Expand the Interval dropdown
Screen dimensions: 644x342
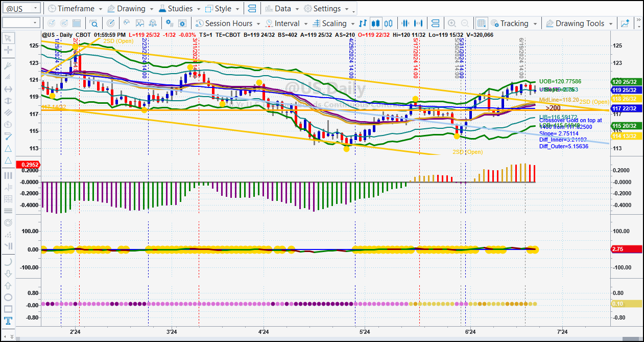click(305, 24)
